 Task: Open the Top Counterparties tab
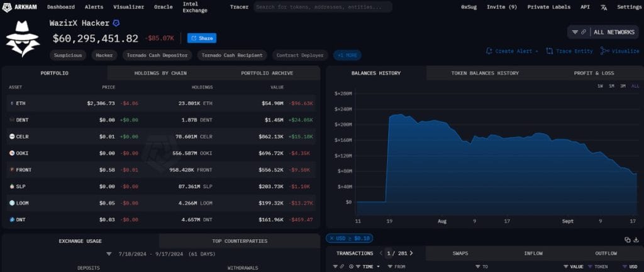(240, 241)
